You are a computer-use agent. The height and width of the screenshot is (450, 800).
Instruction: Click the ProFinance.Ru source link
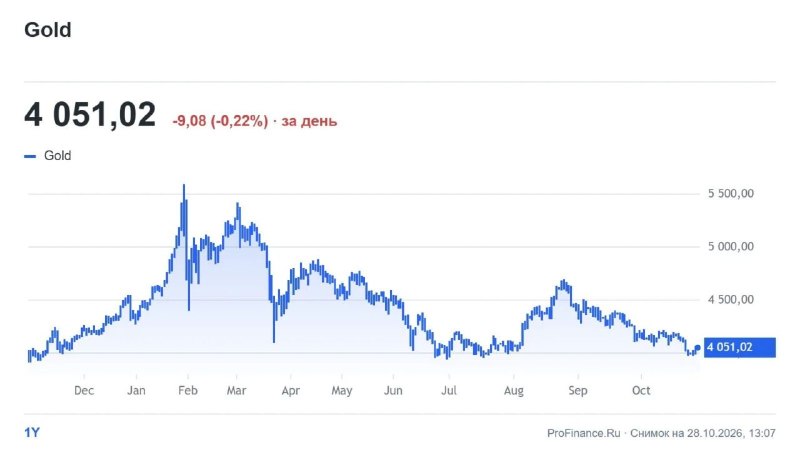[584, 433]
